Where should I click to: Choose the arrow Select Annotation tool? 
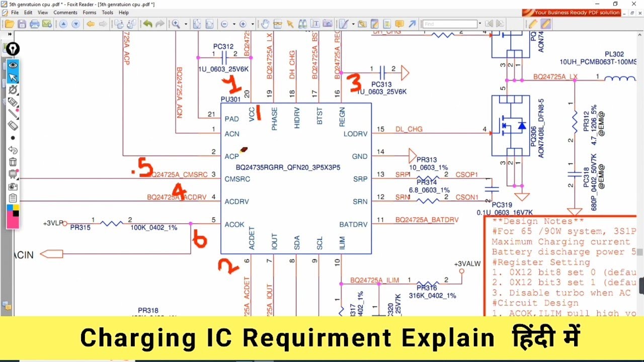(290, 24)
